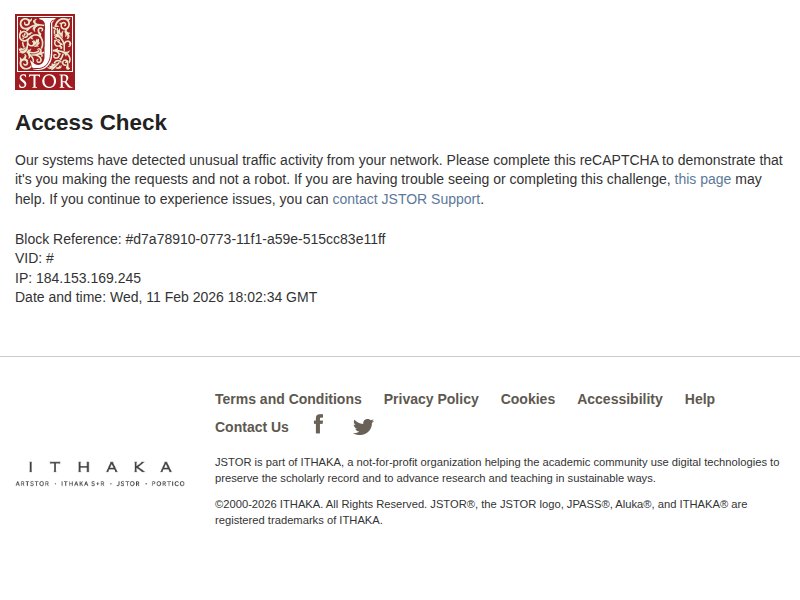800x600 pixels.
Task: Click the "JSTOR is part of ITHAKA" paragraph
Action: coord(496,470)
